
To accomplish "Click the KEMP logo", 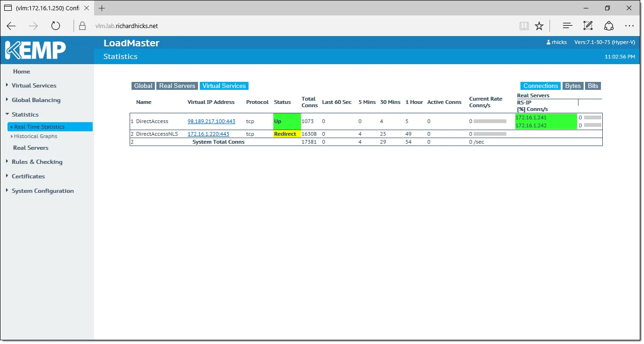I will coord(36,50).
